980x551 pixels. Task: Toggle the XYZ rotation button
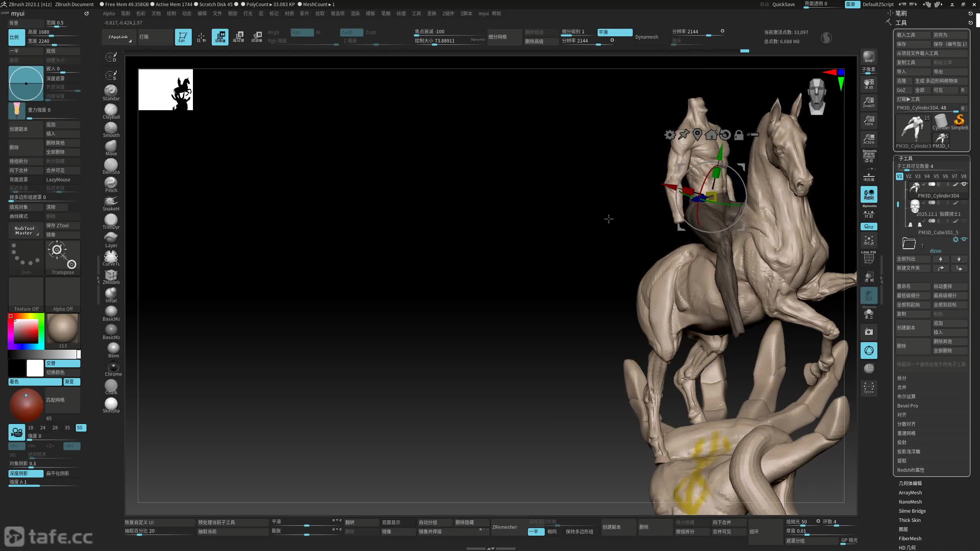869,227
